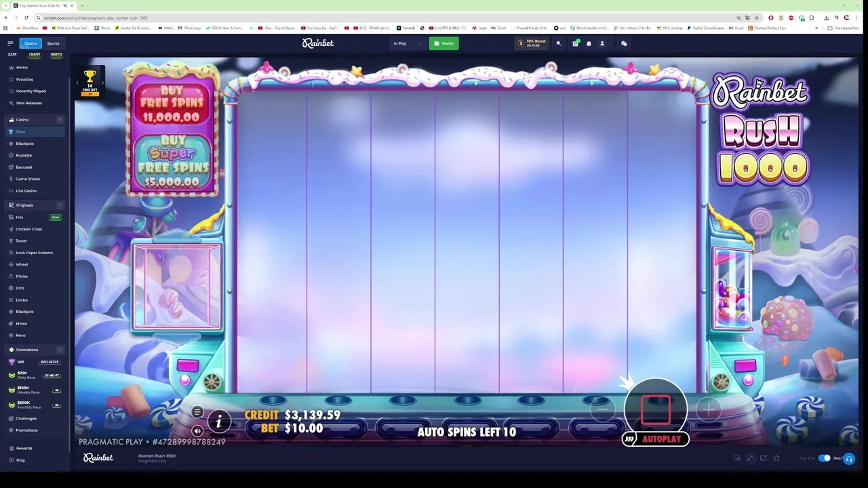Open Rock Paper Scissors game
This screenshot has width=868, height=488.
(34, 253)
